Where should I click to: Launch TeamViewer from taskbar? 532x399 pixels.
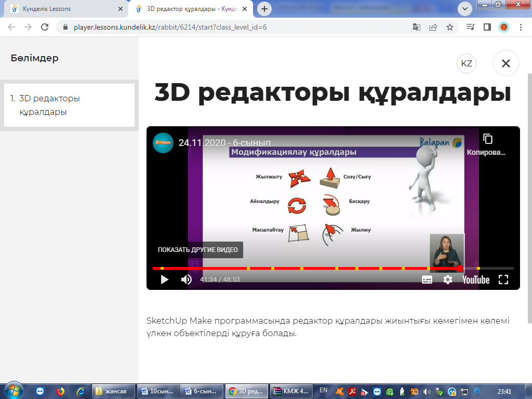coord(40,391)
